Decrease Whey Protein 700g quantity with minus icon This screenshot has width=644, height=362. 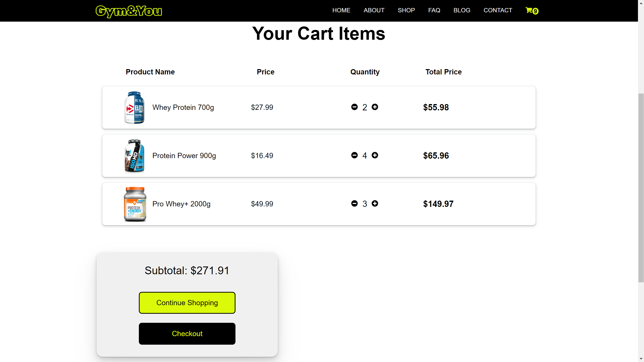[x=354, y=107]
